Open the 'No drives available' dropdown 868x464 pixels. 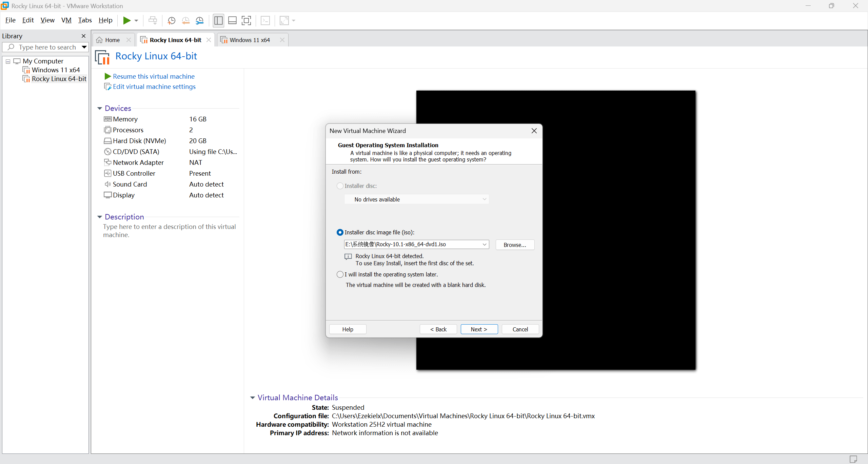416,199
